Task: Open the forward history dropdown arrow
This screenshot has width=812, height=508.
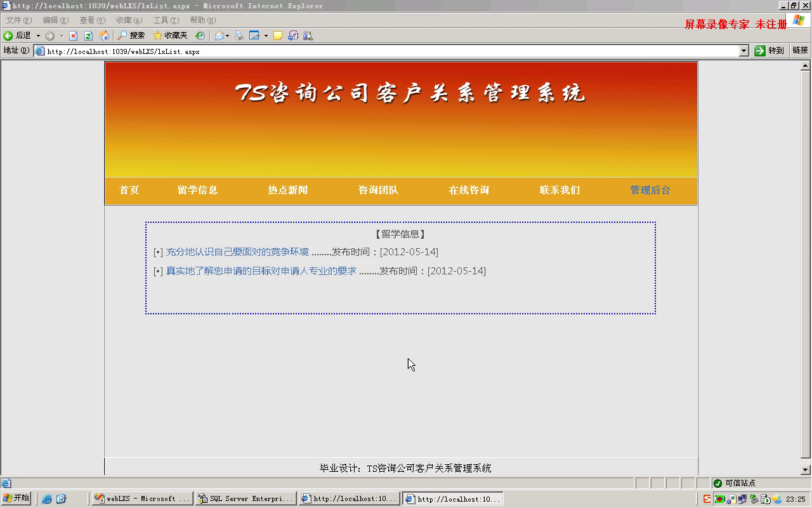Action: coord(62,36)
